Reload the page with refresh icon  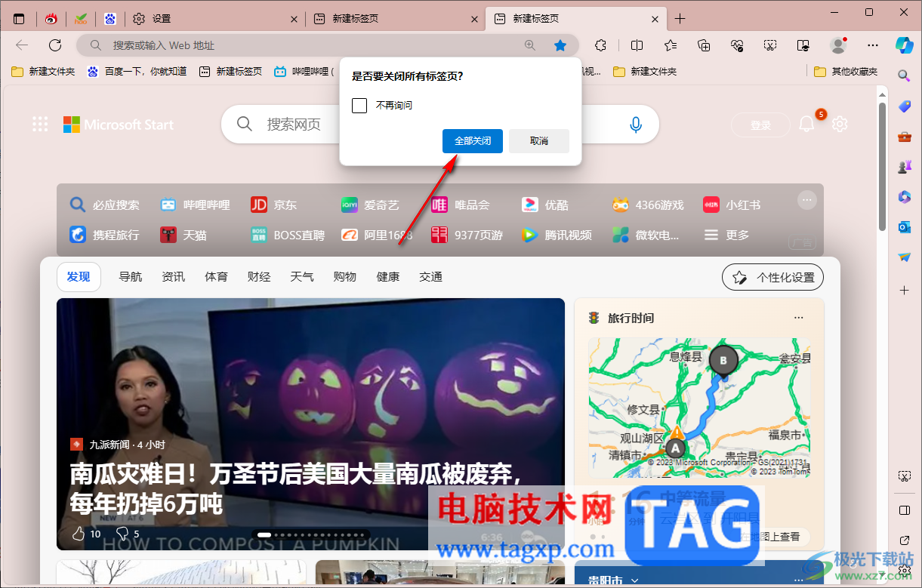[55, 45]
